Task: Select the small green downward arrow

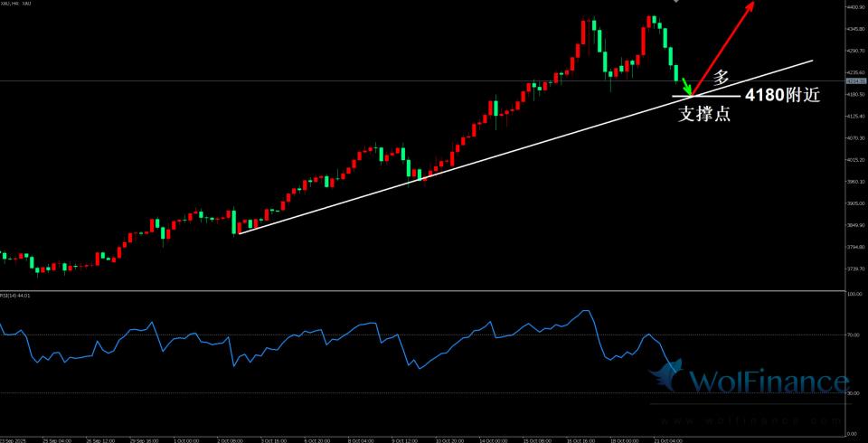Action: [x=686, y=86]
